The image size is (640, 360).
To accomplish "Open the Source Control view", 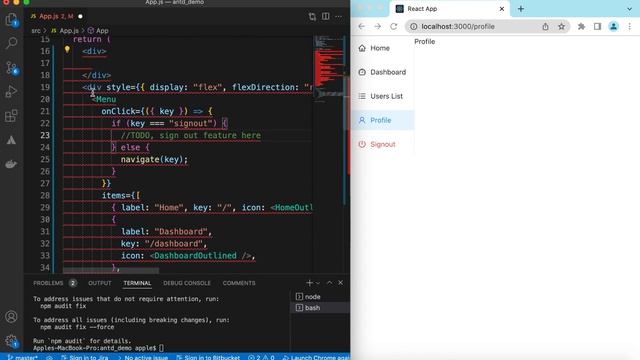I will pyautogui.click(x=11, y=68).
